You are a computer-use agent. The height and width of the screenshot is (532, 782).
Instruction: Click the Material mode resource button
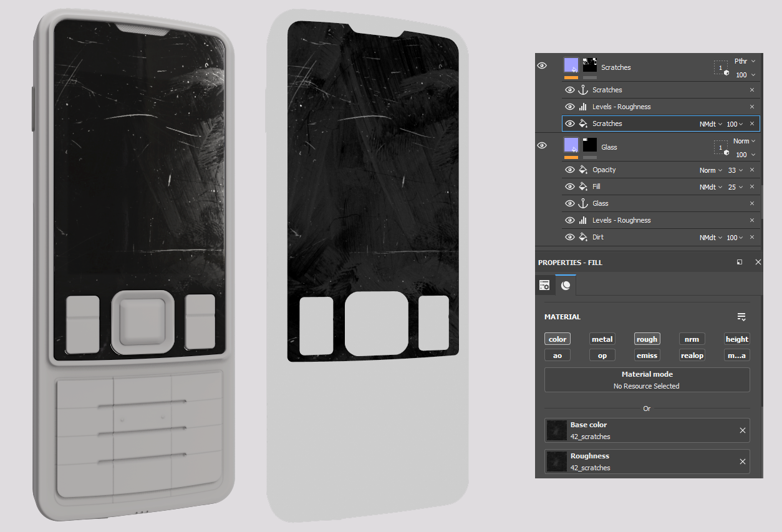coord(647,380)
